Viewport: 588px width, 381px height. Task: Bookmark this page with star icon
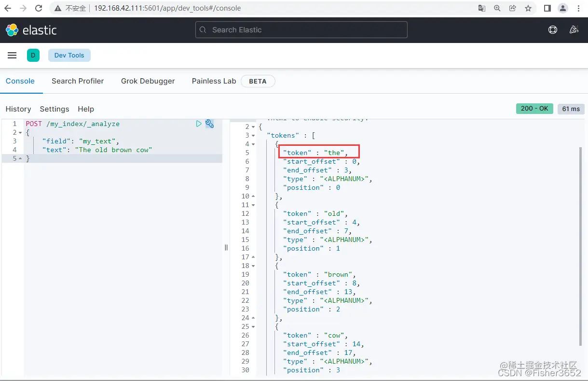528,8
